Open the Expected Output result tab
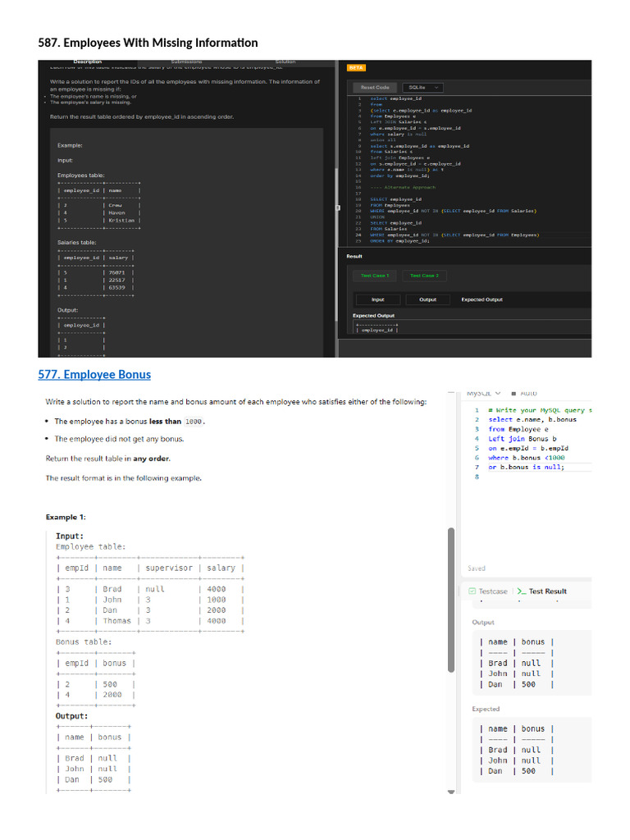Image resolution: width=630 pixels, height=840 pixels. point(482,299)
